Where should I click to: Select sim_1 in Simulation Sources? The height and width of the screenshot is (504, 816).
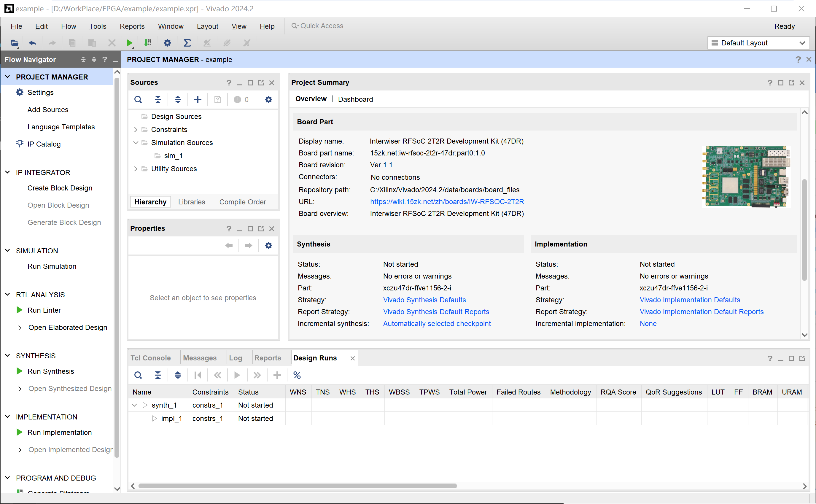click(x=173, y=156)
